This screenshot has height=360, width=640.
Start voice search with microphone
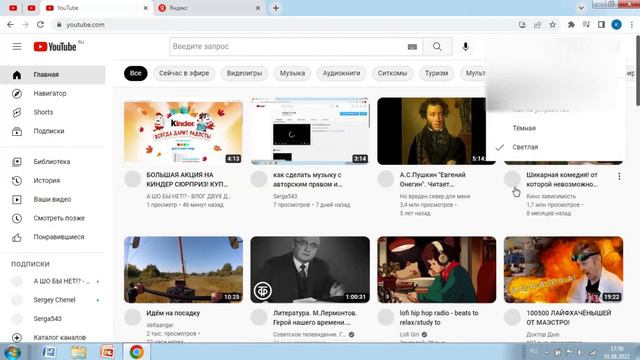click(465, 47)
